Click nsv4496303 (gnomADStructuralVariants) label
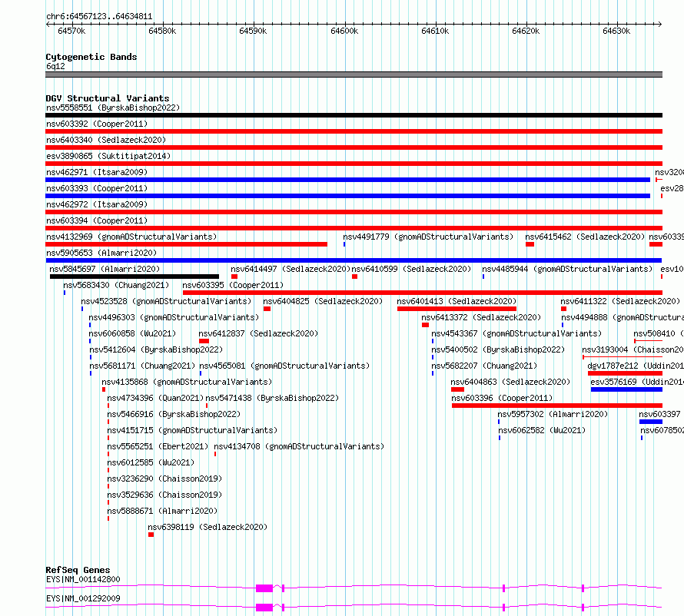Screen dimensions: 684x616 (x=174, y=317)
